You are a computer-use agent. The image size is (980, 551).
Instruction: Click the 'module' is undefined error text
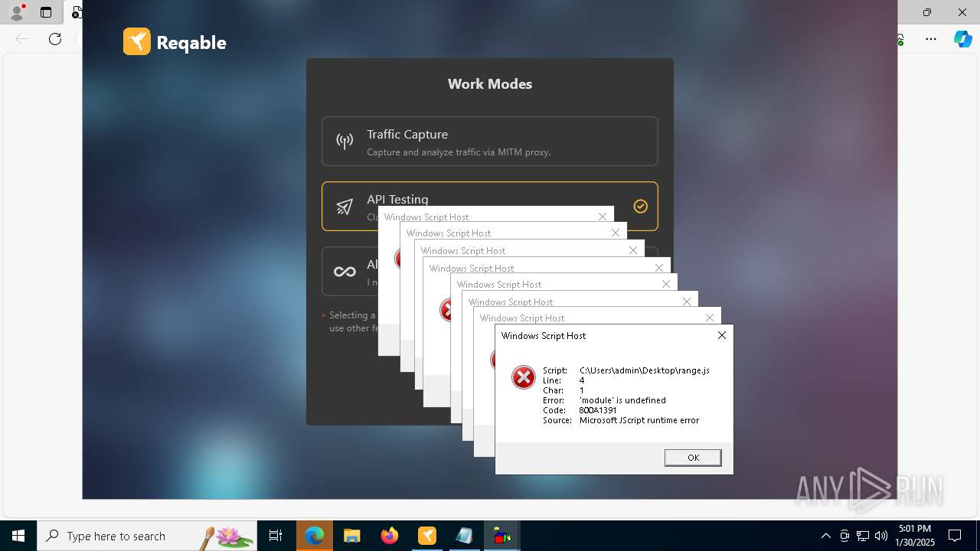pyautogui.click(x=622, y=400)
